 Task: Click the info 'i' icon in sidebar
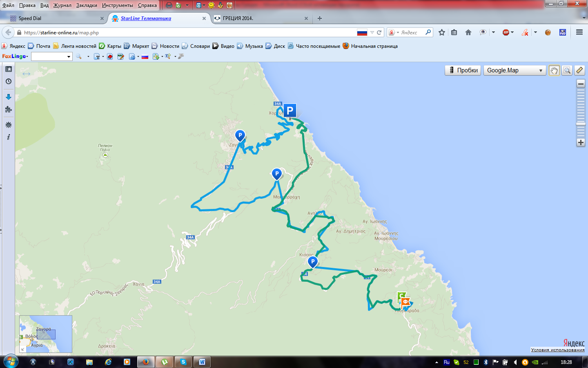9,137
